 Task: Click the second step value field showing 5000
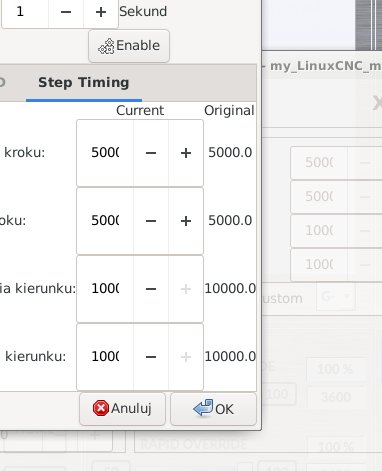tap(105, 221)
